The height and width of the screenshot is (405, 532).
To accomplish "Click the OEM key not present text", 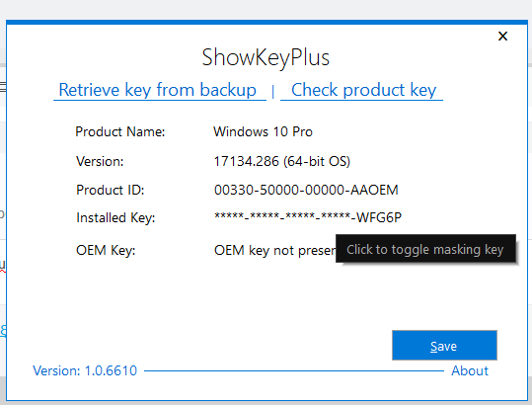I will (x=274, y=251).
